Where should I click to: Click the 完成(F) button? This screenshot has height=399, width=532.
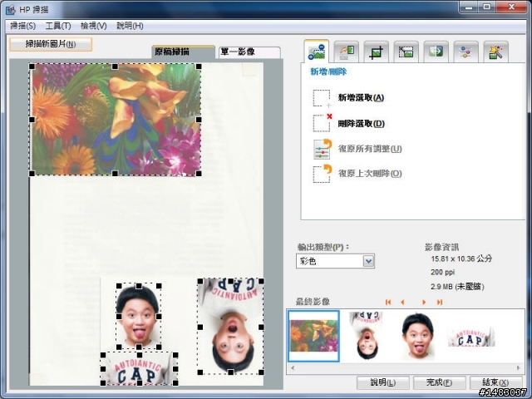point(439,382)
